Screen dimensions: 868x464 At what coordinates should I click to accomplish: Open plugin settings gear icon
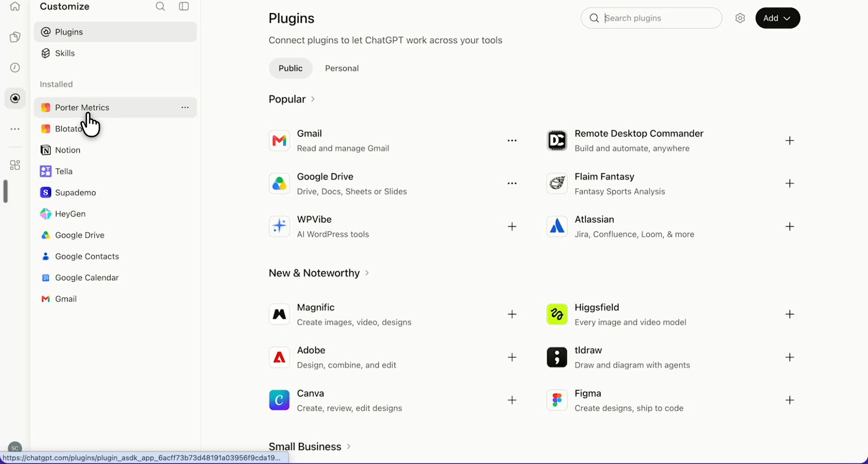pos(740,18)
